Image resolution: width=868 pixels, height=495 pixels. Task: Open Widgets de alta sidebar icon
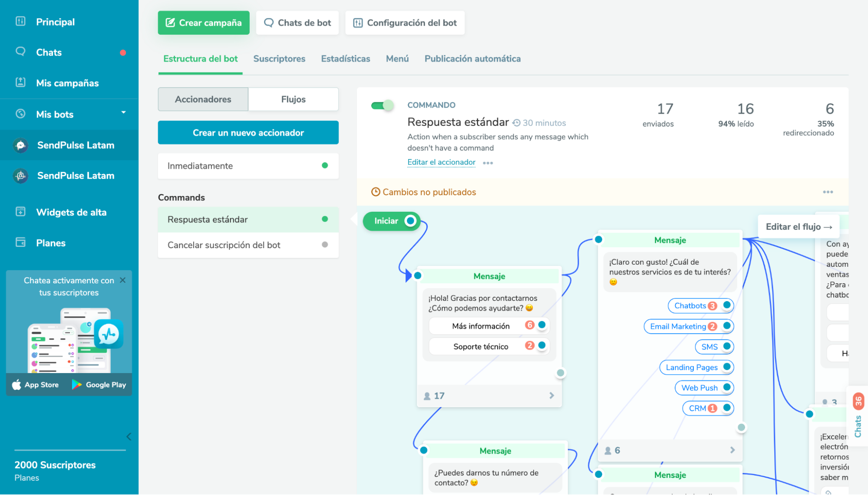click(x=20, y=212)
